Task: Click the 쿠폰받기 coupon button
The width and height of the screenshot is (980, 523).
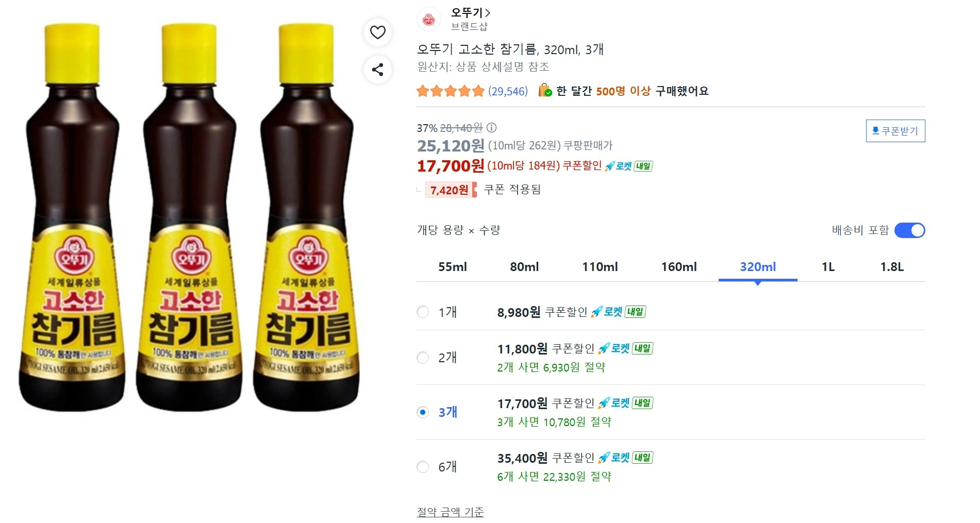Action: tap(895, 131)
